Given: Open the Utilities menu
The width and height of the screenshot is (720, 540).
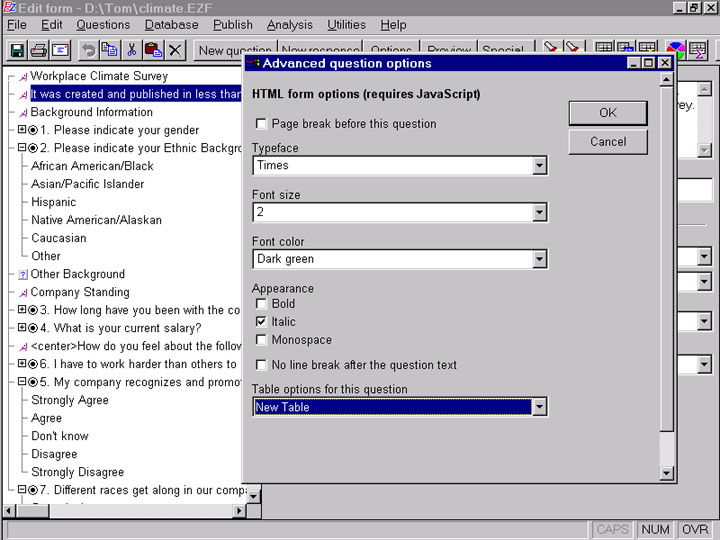Looking at the screenshot, I should 347,25.
